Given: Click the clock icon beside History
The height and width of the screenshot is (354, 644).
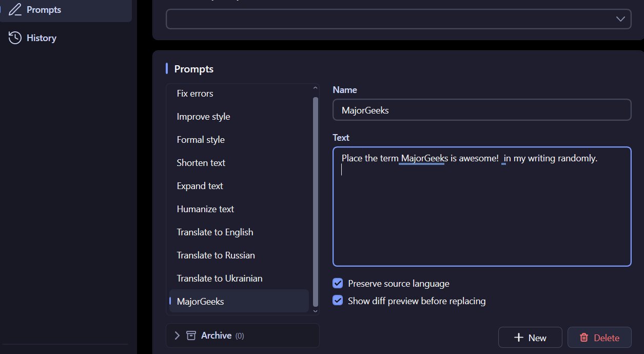Looking at the screenshot, I should click(x=15, y=38).
